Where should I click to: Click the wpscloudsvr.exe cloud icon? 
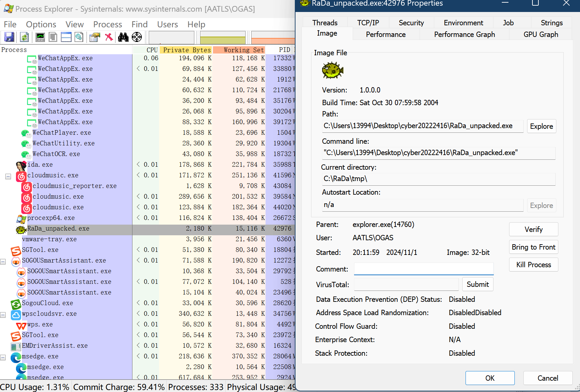16,315
